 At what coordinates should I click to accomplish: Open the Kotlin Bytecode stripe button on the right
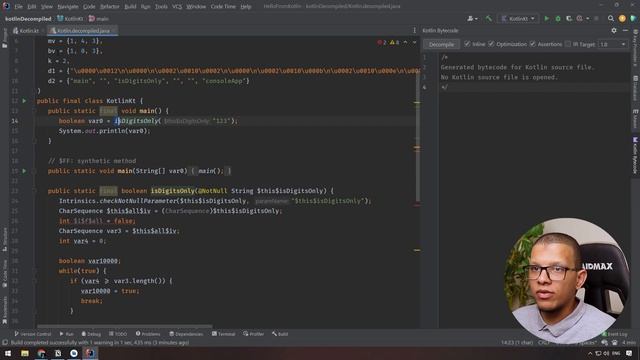(635, 156)
